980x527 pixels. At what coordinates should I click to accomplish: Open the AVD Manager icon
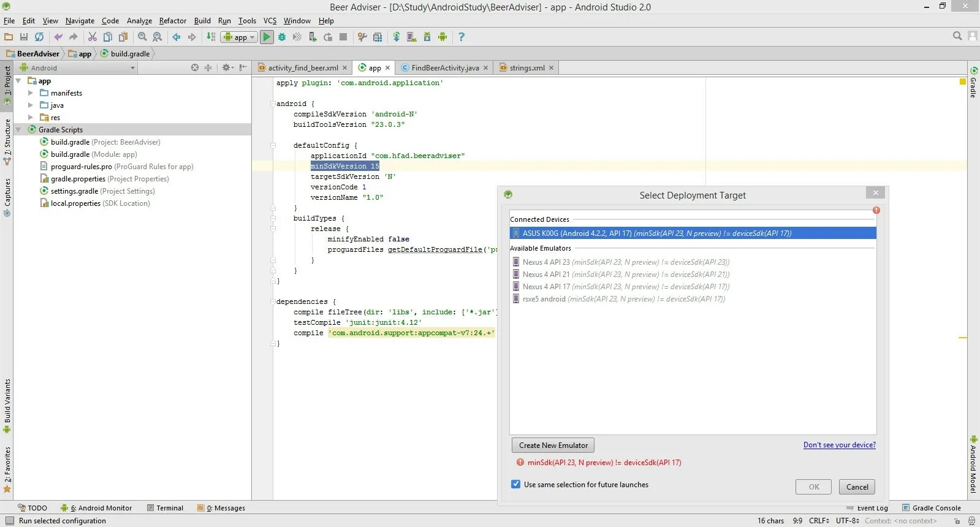412,37
